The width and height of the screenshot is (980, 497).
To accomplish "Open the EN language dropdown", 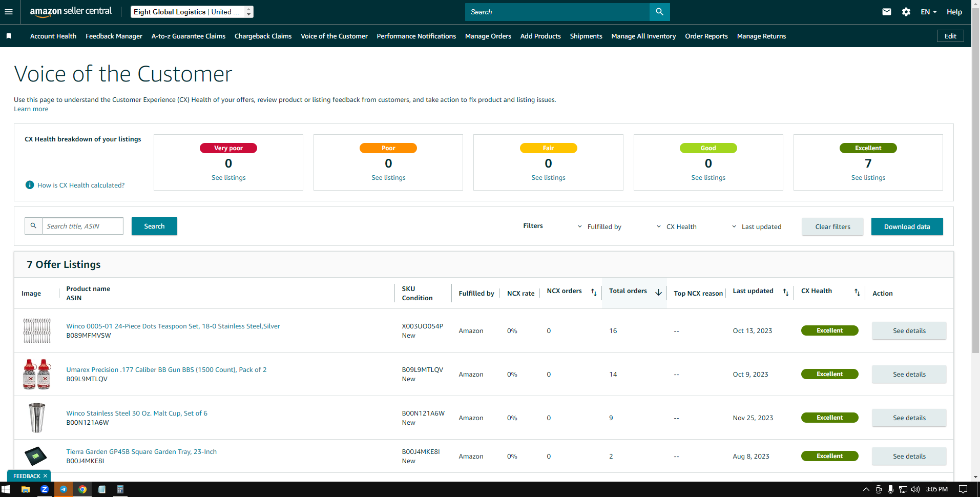I will [x=928, y=12].
